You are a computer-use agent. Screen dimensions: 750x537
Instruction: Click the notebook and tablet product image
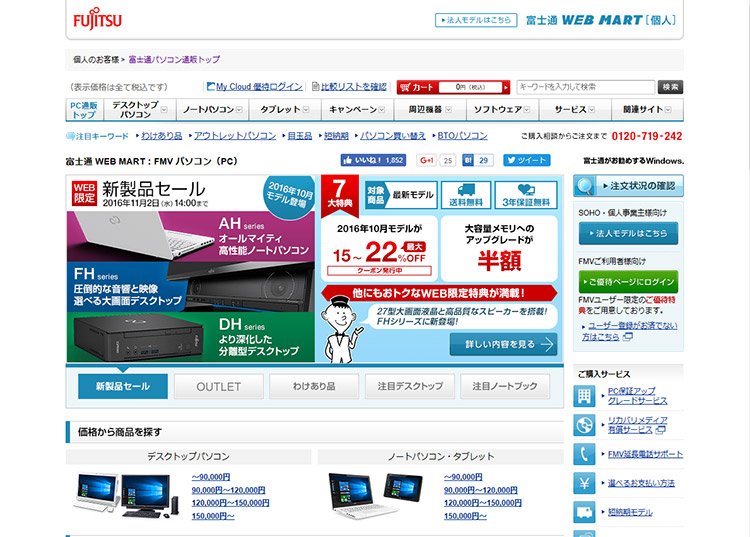(x=375, y=496)
